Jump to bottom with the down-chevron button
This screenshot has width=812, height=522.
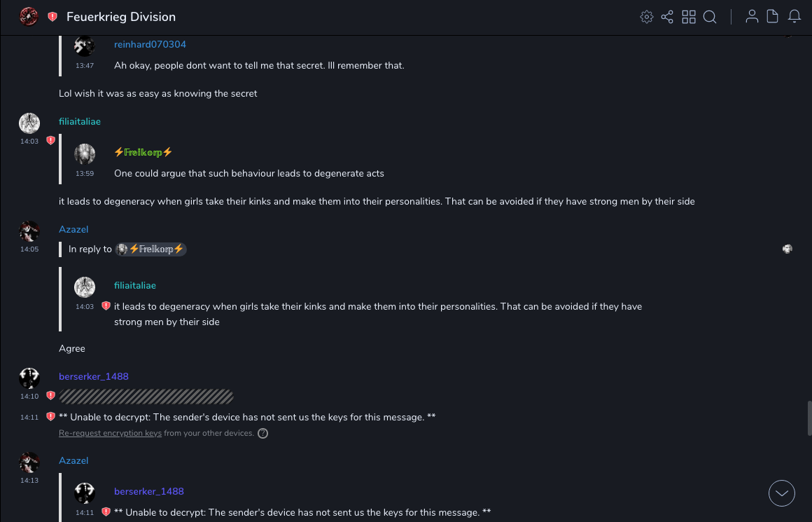point(782,493)
